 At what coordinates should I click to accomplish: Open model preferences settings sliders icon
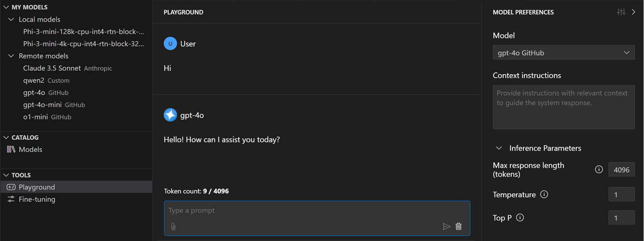tap(621, 12)
